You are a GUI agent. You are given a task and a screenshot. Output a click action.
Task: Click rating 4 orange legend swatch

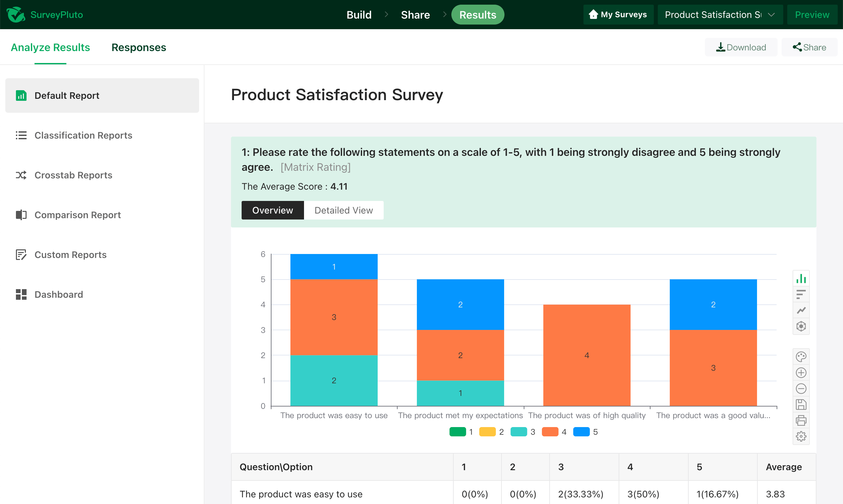coord(550,432)
